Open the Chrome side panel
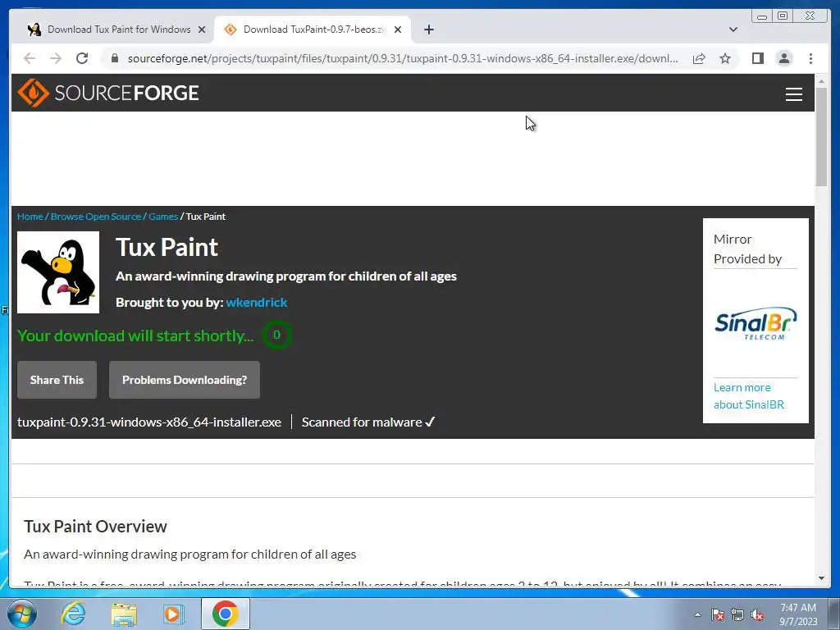 coord(757,58)
